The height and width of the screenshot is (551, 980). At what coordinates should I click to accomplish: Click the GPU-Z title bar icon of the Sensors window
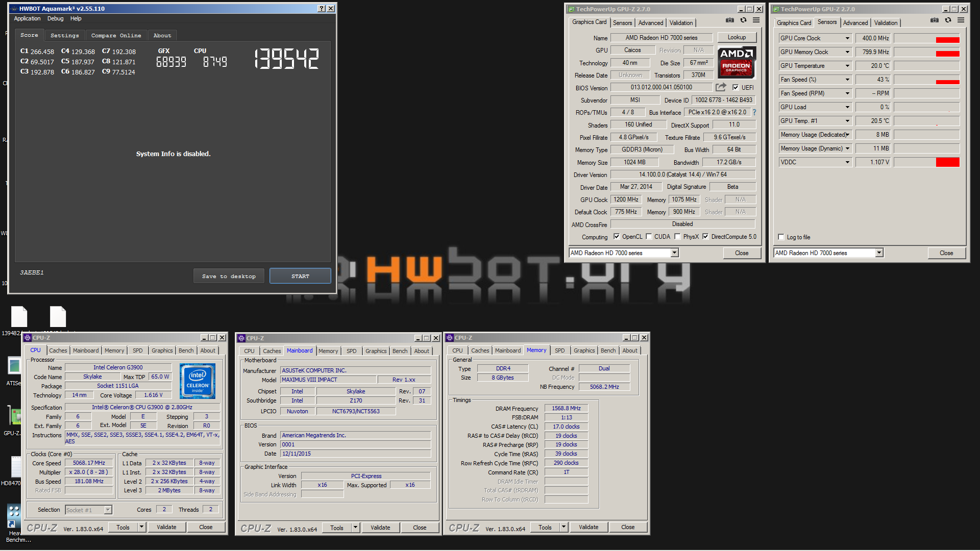click(776, 9)
